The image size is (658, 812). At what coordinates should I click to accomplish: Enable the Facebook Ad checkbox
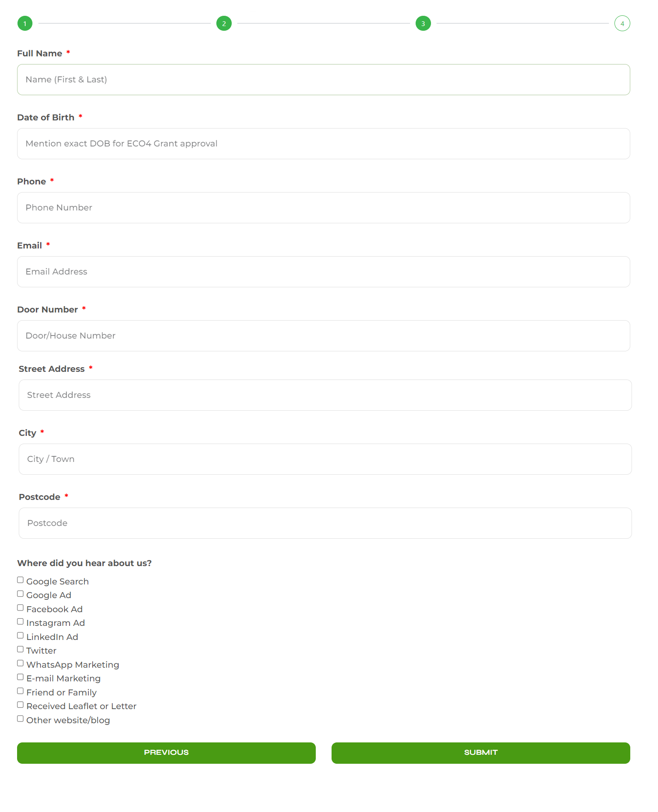[20, 608]
